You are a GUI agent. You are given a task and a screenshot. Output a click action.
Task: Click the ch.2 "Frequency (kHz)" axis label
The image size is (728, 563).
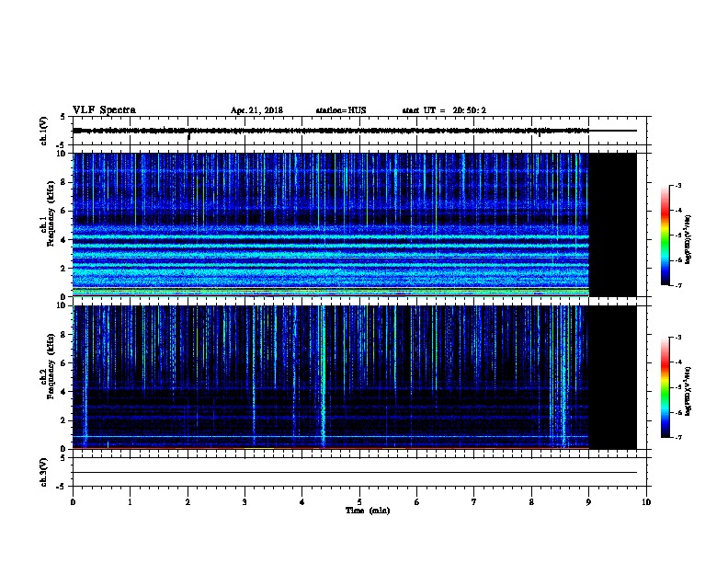[x=51, y=366]
